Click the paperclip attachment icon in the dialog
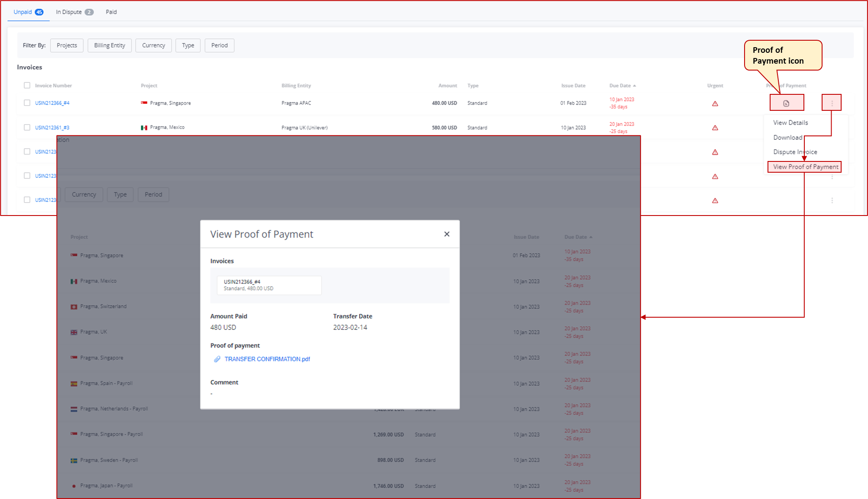Viewport: 868px width, 499px height. [x=217, y=359]
